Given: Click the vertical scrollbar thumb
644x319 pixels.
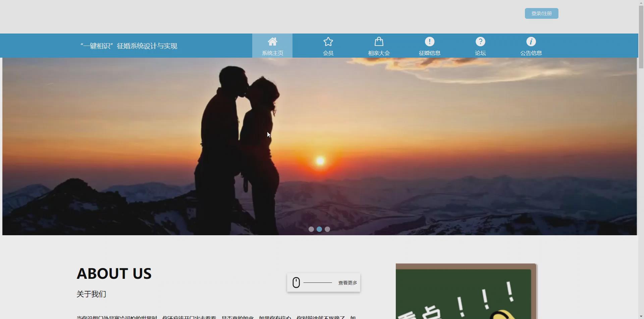Looking at the screenshot, I should pos(641,37).
